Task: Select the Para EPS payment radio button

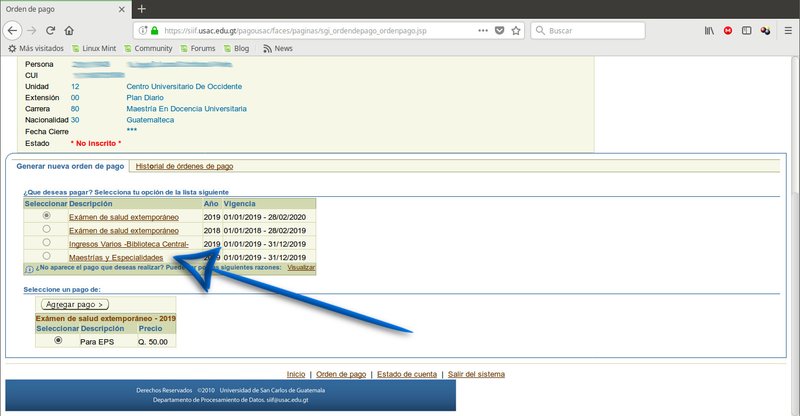Action: tap(58, 340)
